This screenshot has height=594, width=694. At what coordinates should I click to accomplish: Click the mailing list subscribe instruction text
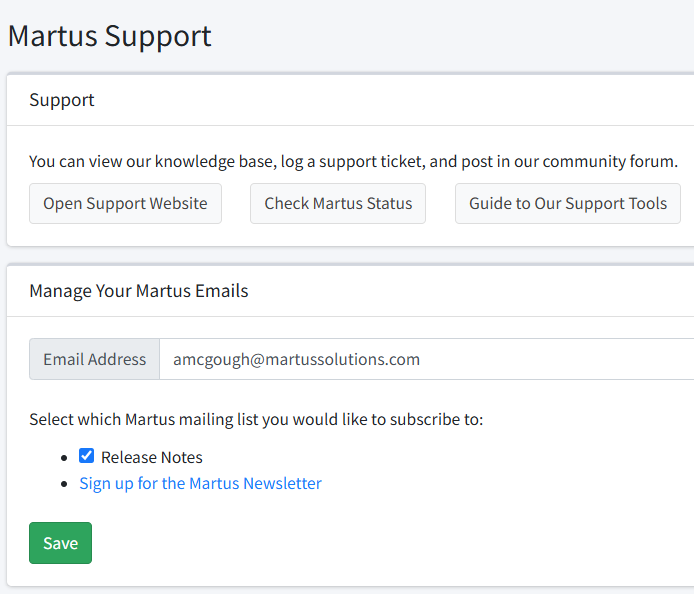pos(256,419)
